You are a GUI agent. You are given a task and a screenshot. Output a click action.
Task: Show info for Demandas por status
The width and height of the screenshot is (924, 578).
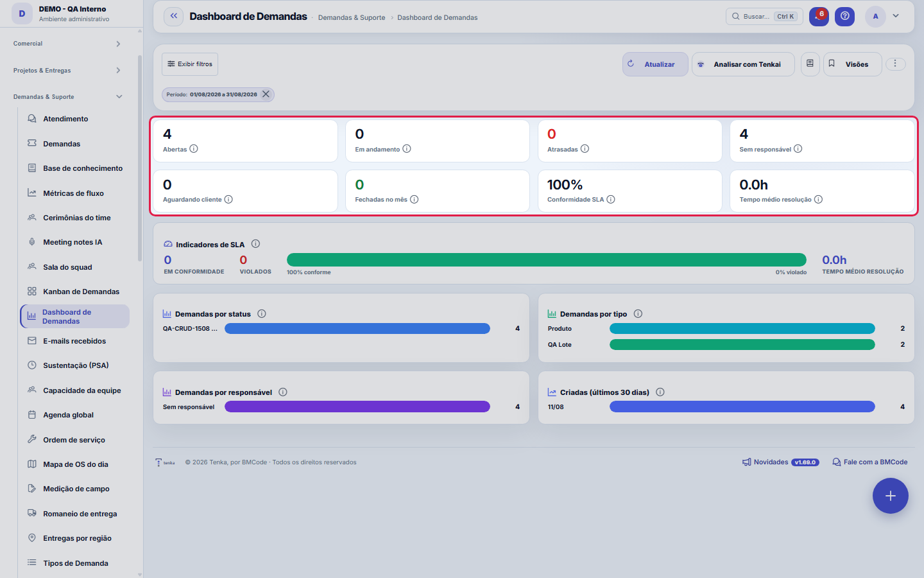(x=262, y=314)
